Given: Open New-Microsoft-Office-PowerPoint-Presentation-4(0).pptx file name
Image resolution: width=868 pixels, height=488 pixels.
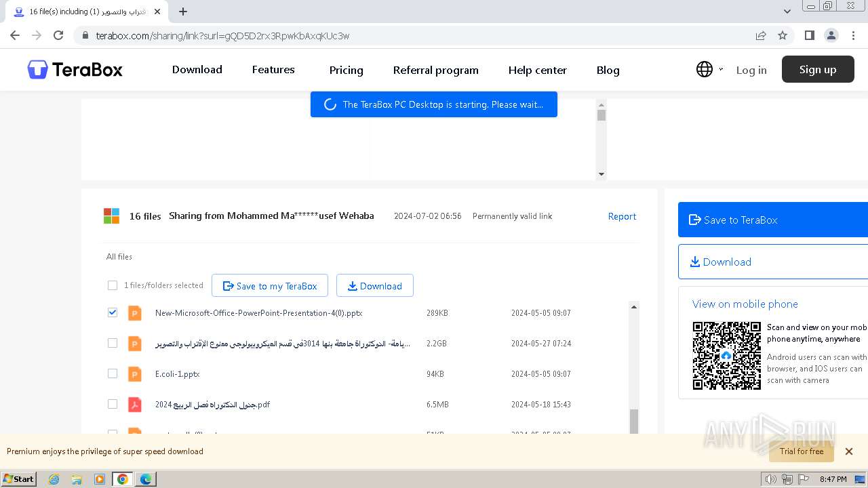Looking at the screenshot, I should click(259, 313).
